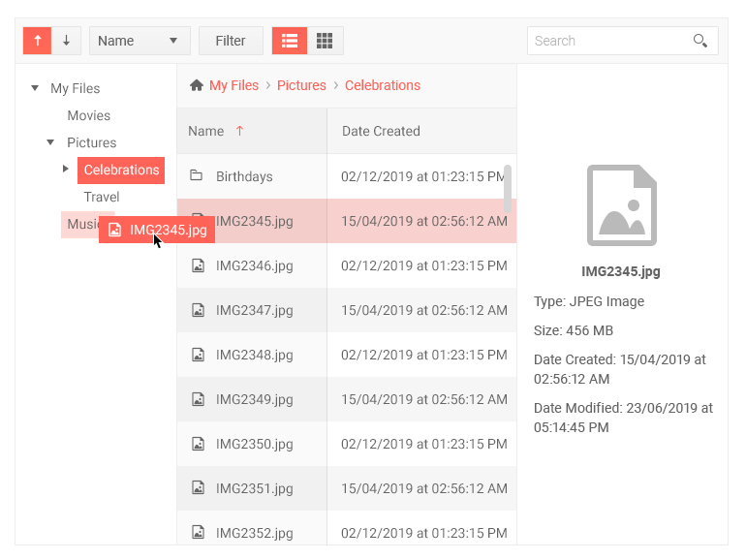Image resolution: width=746 pixels, height=560 pixels.
Task: Collapse the My Files tree node
Action: [x=35, y=88]
